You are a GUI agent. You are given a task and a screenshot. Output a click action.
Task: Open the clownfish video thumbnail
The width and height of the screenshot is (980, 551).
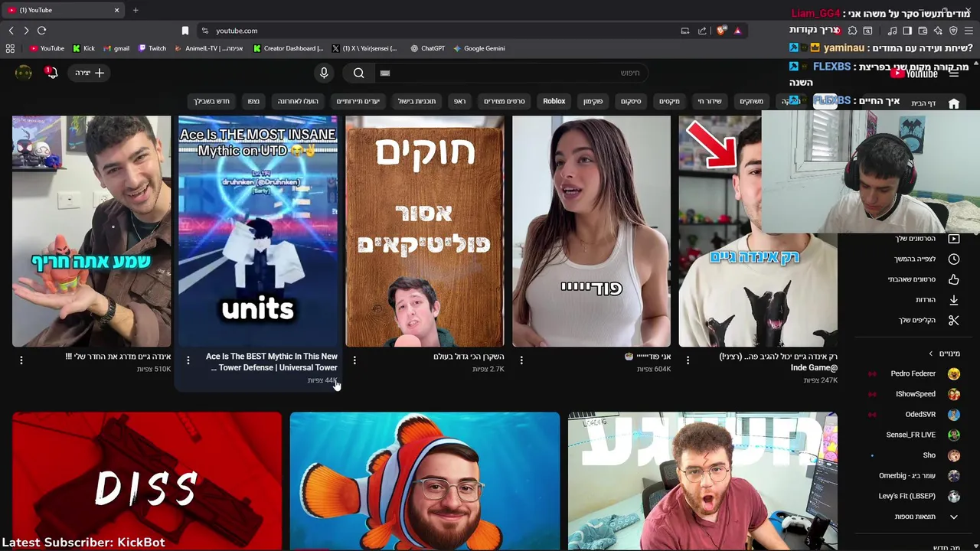pos(425,481)
